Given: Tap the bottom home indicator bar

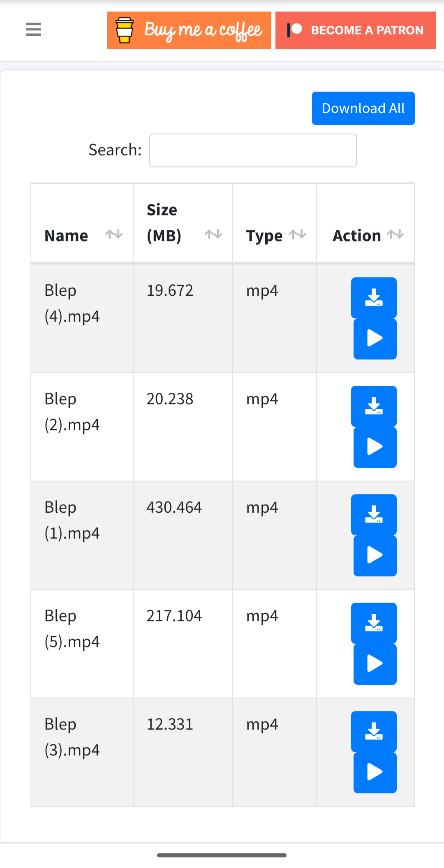Looking at the screenshot, I should (x=222, y=855).
